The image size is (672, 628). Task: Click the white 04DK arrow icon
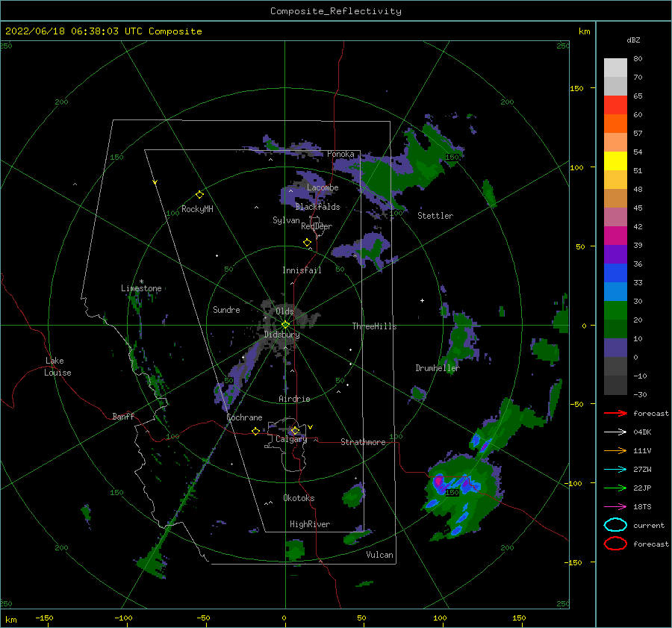615,432
